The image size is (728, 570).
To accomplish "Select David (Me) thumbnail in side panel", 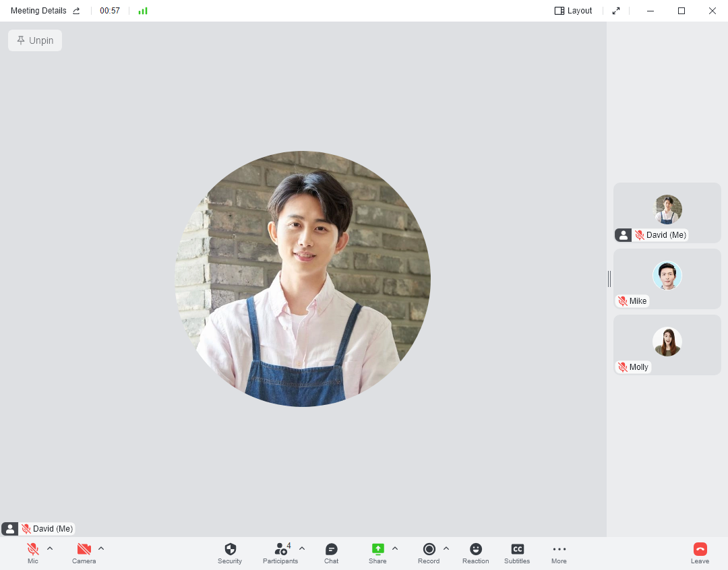I will pyautogui.click(x=667, y=213).
